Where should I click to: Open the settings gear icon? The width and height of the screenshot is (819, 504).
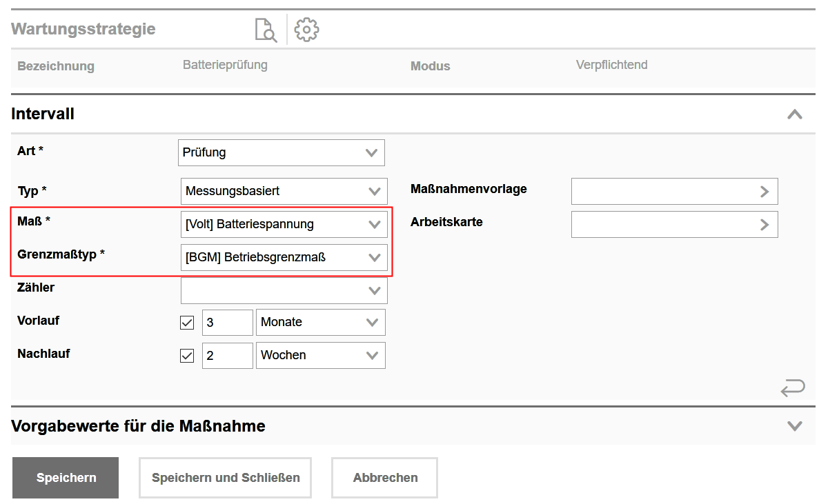click(306, 30)
